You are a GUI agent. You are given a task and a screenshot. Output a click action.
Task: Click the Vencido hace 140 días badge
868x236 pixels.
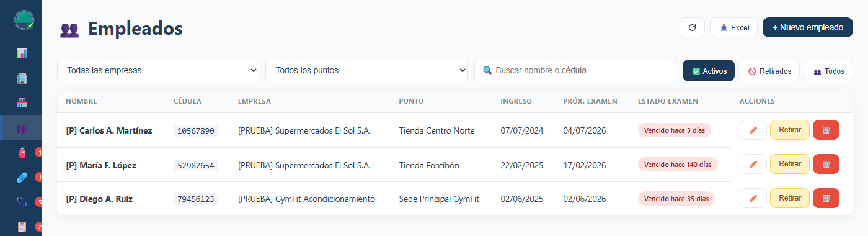coord(678,165)
